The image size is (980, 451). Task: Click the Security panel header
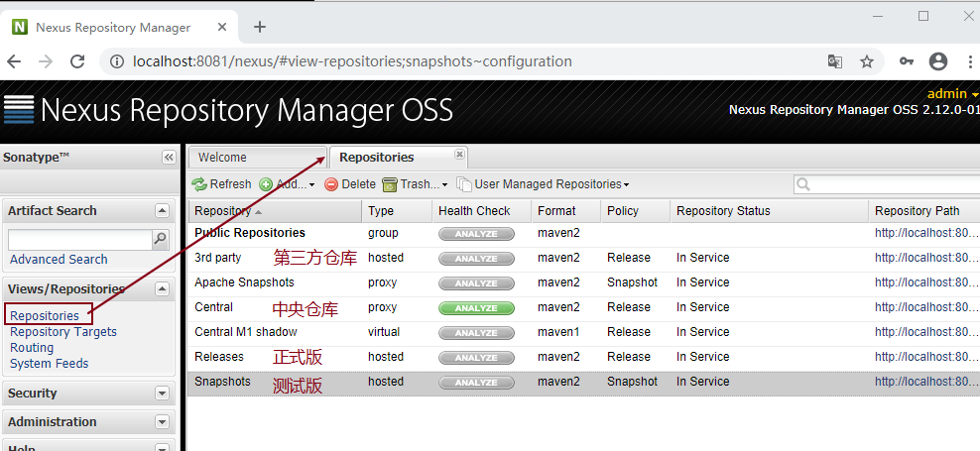pyautogui.click(x=88, y=394)
